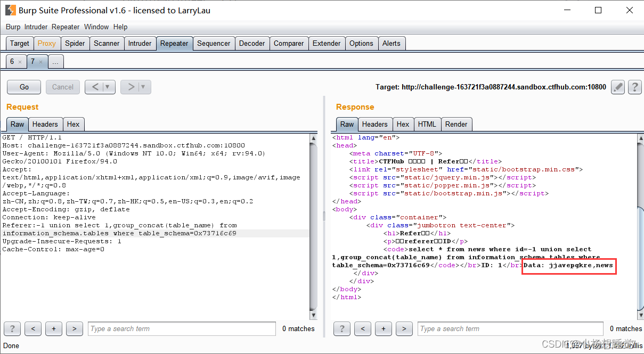Click the forward history arrow button
The image size is (644, 354).
pos(130,87)
